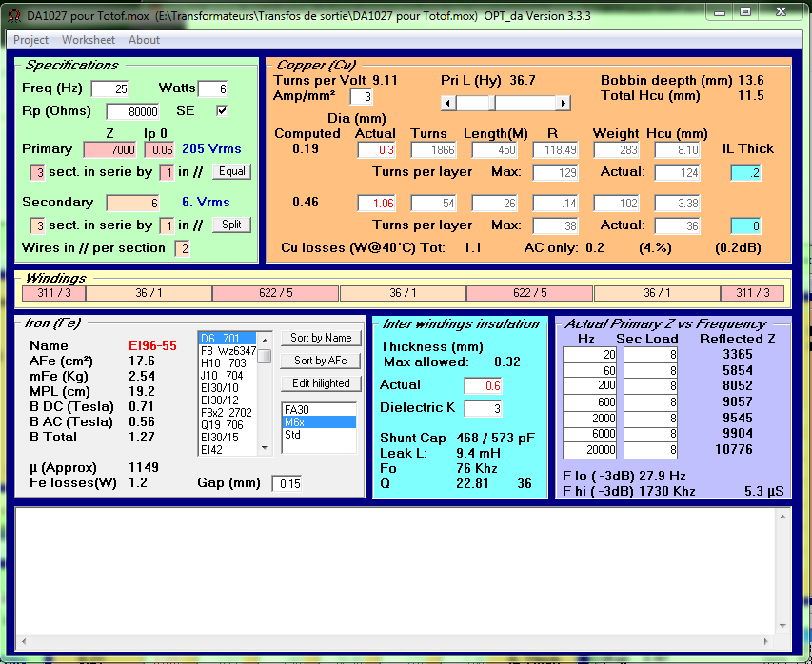Click primary Actual diameter field showing 0.3
Viewport: 812px width, 664px height.
point(376,150)
